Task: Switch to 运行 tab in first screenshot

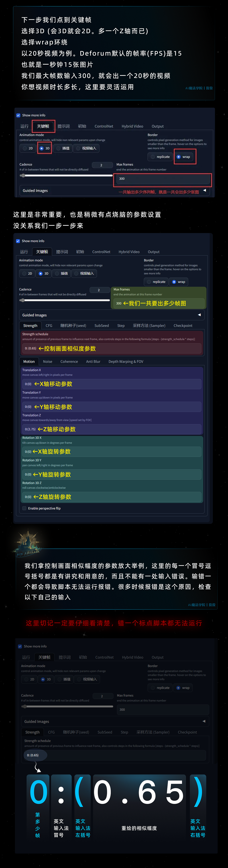Action: click(x=25, y=126)
